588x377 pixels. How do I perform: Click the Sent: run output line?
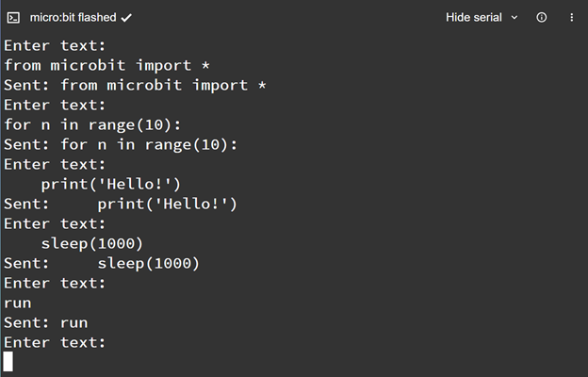point(46,323)
